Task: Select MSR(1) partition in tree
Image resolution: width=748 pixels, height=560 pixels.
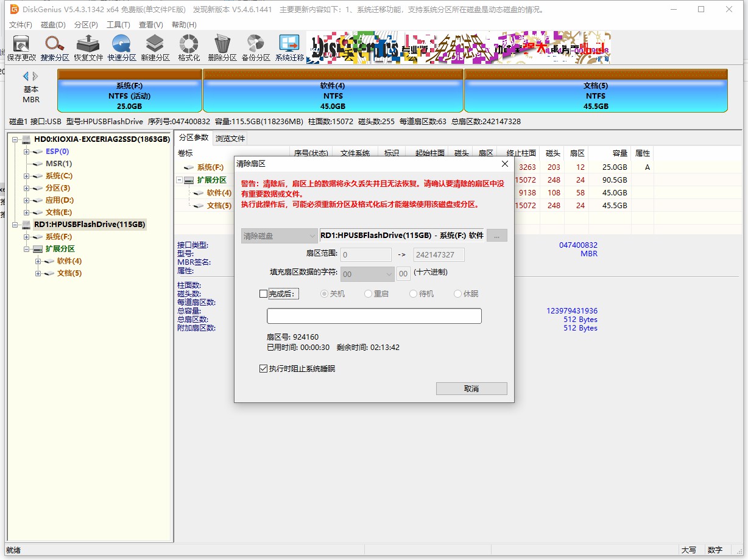Action: [58, 163]
